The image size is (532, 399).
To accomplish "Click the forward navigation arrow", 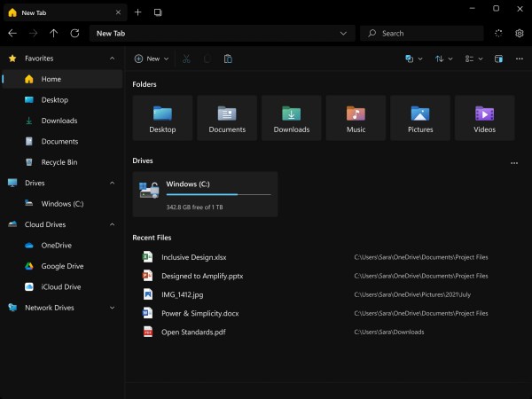I will click(34, 34).
